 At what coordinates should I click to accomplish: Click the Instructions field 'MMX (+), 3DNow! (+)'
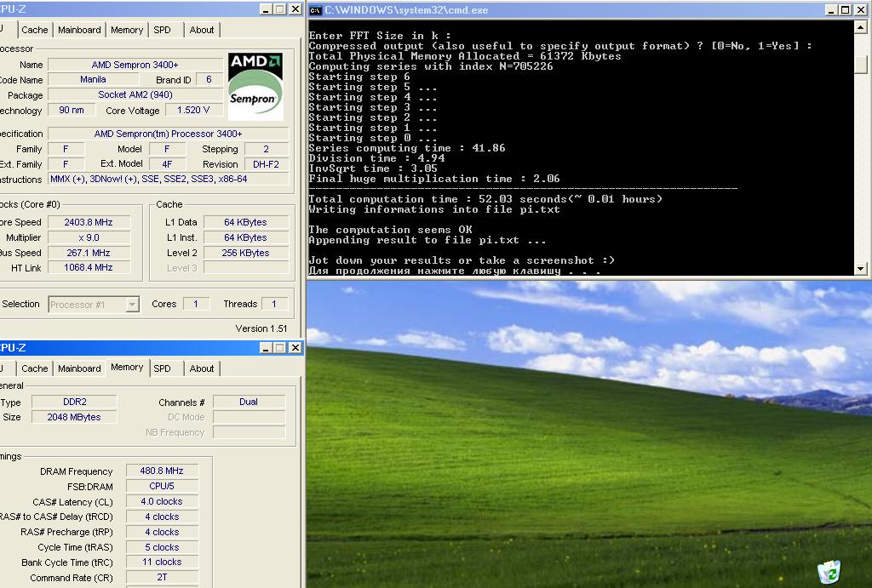click(169, 179)
